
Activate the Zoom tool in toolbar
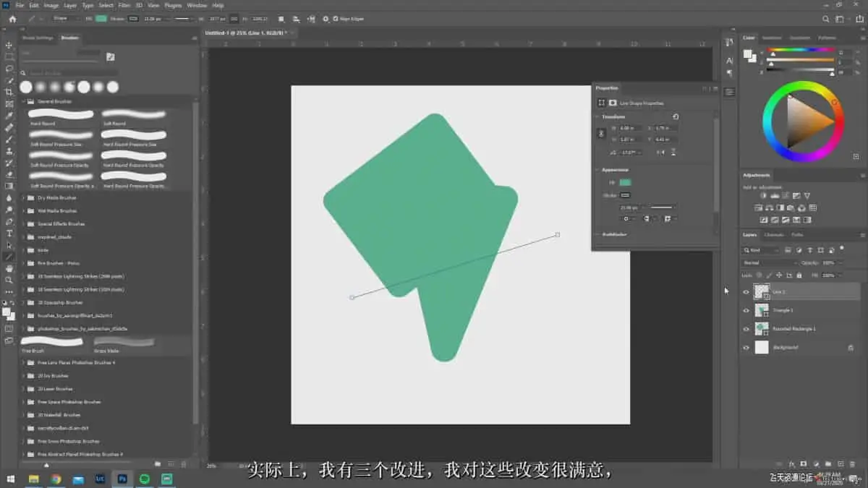tap(9, 280)
